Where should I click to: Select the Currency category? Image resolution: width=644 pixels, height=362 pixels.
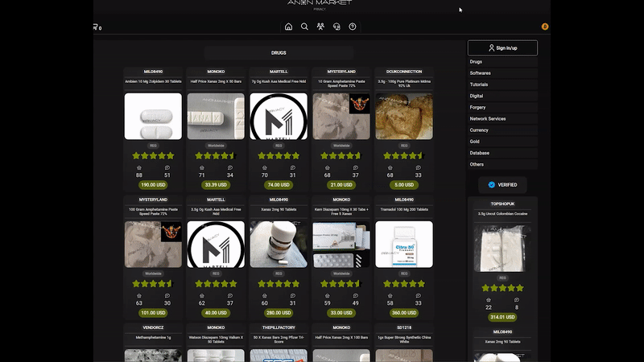pyautogui.click(x=502, y=130)
